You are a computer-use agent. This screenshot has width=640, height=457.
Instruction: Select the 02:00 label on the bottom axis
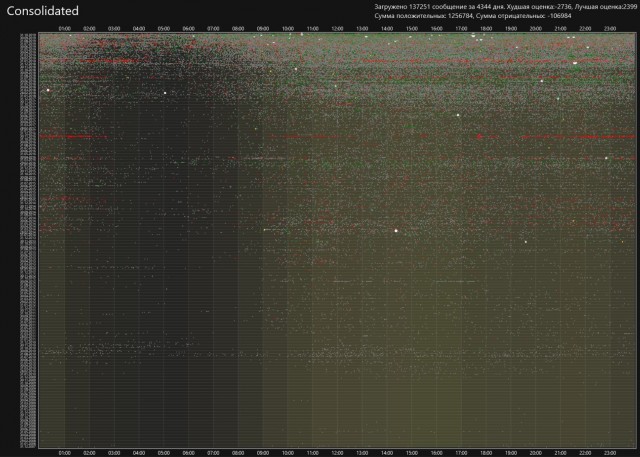pos(89,453)
